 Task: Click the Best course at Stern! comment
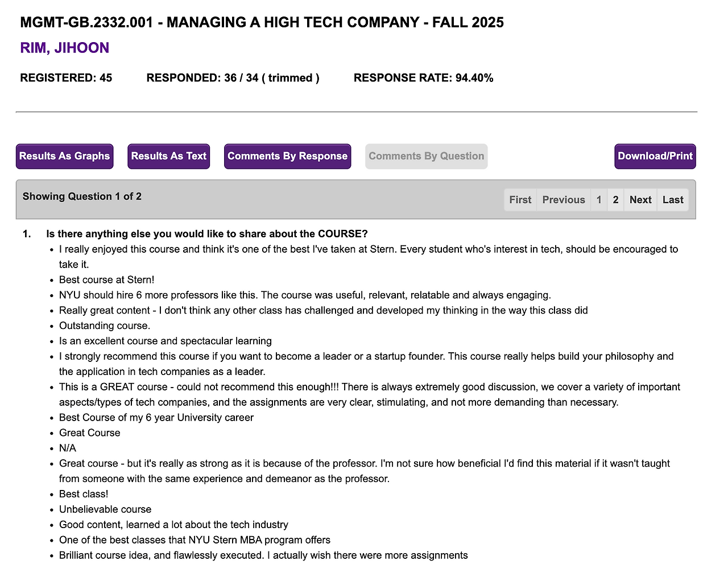(x=106, y=279)
